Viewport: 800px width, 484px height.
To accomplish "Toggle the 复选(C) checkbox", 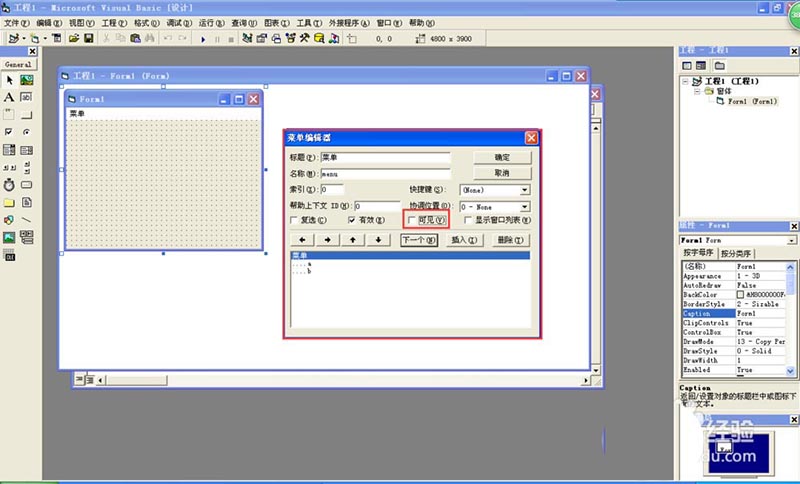I will [x=294, y=220].
